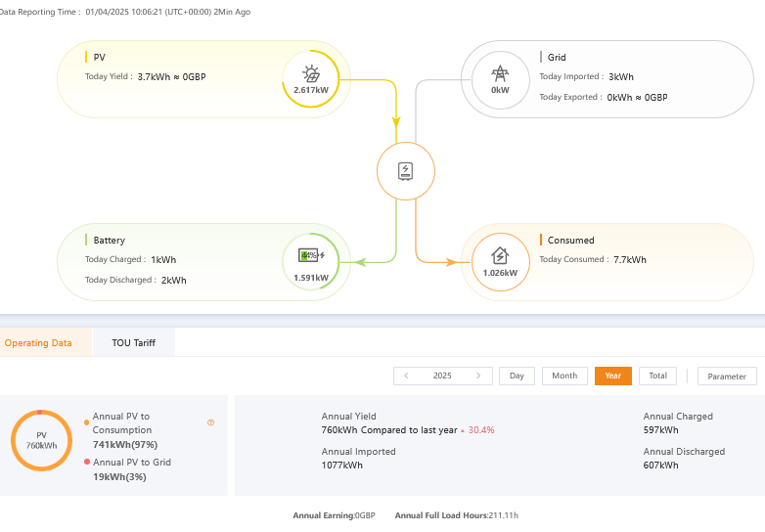Click the PV 760kWh donut chart
Screen dimensions: 765x532
[41, 440]
